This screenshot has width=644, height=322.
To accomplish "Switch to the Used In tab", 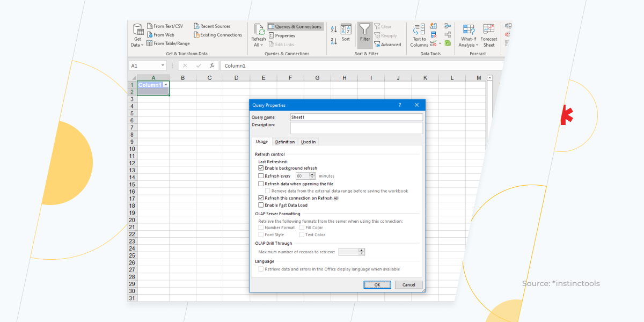I will tap(308, 142).
